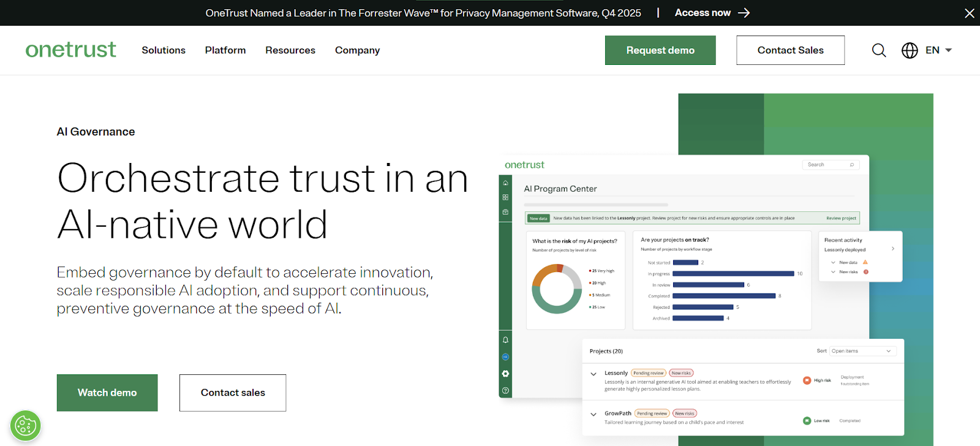Click the blue avatar icon in mockup sidebar

click(x=505, y=357)
